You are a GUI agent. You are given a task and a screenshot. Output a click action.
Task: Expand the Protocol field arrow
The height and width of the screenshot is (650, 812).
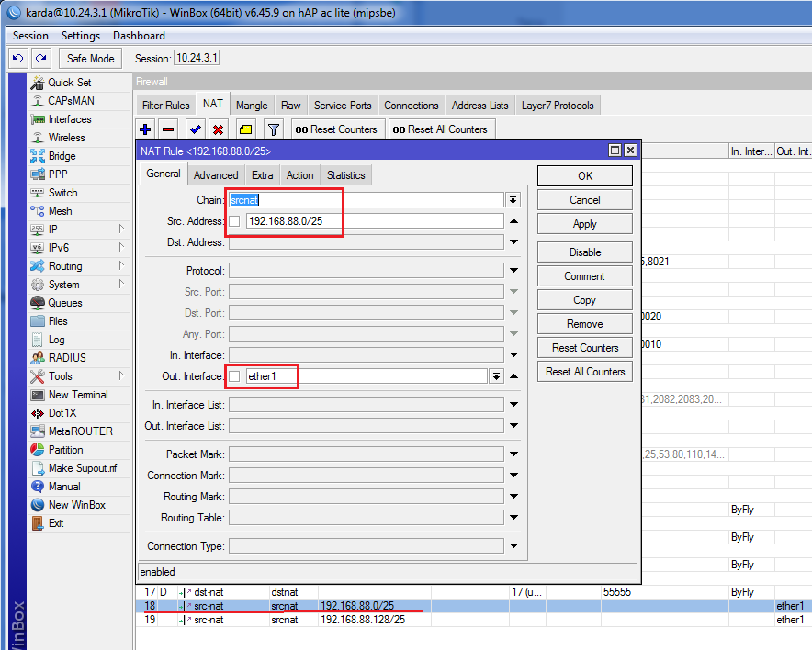click(x=513, y=271)
